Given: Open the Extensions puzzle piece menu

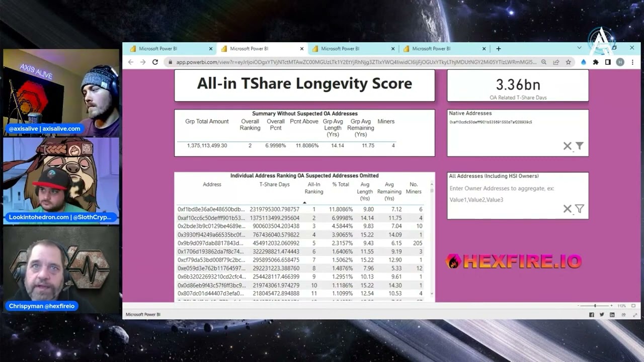Looking at the screenshot, I should pyautogui.click(x=596, y=62).
